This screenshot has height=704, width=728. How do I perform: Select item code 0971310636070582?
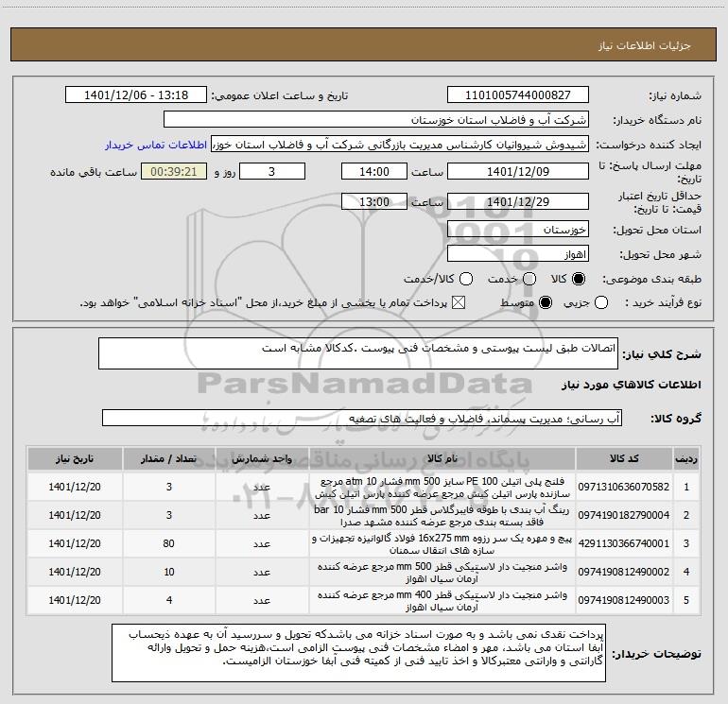click(624, 487)
